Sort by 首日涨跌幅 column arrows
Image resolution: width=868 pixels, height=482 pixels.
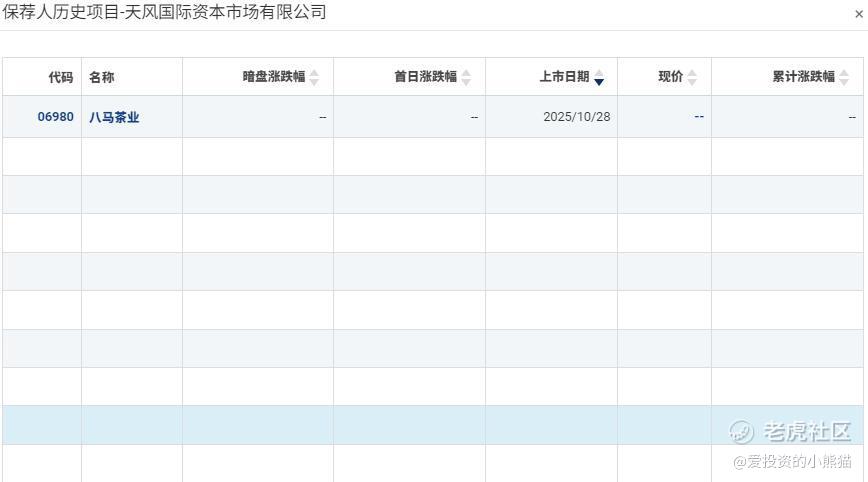point(466,77)
